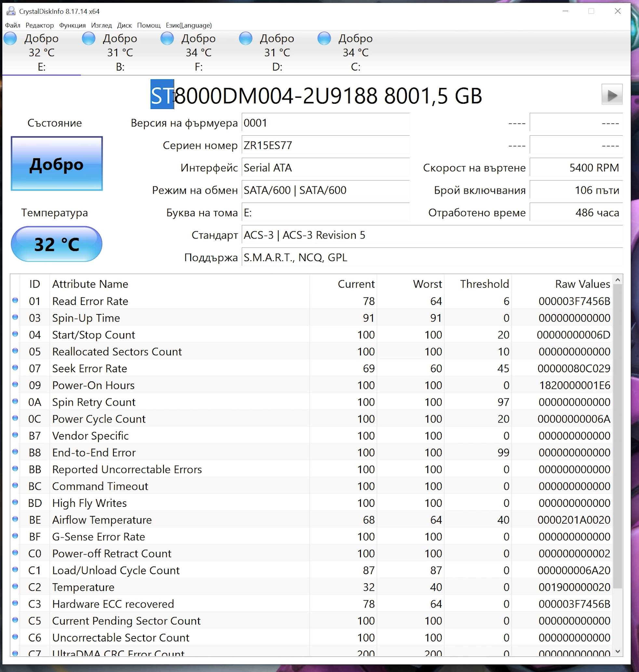The width and height of the screenshot is (639, 672).
Task: Click status dot of End-to-End Error
Action: [15, 451]
